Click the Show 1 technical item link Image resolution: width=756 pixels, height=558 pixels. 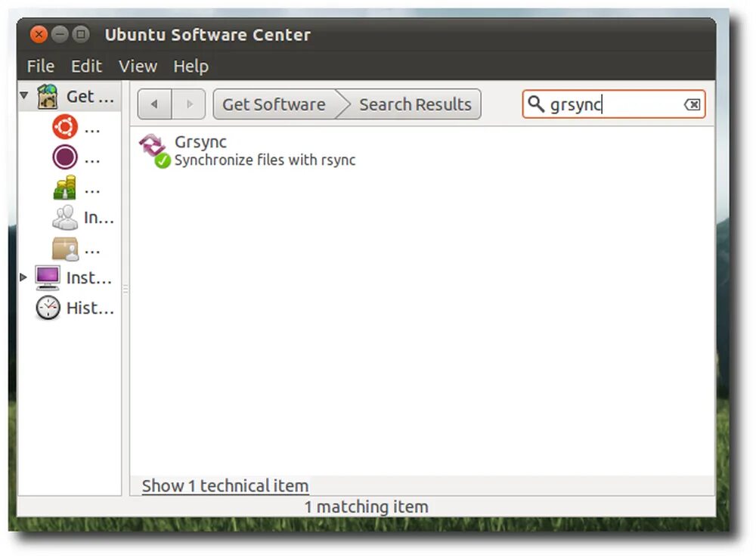(x=225, y=485)
